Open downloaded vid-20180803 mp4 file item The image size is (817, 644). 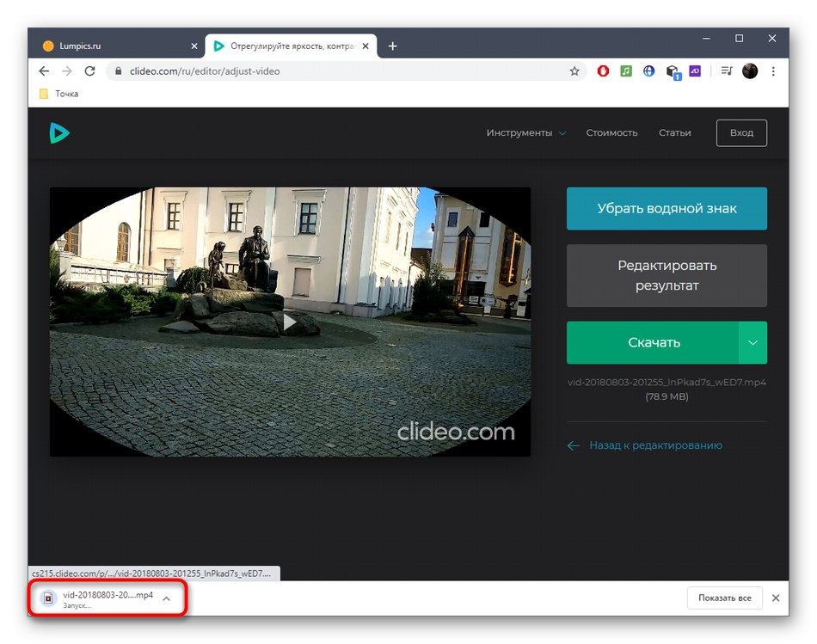pos(99,598)
